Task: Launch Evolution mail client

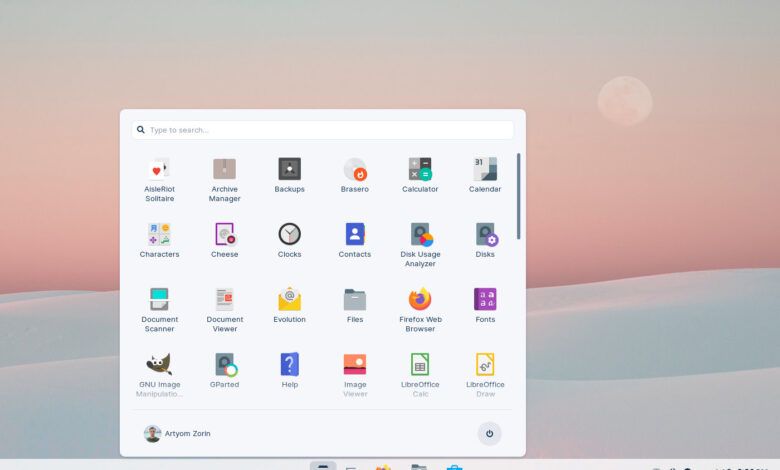Action: tap(290, 305)
